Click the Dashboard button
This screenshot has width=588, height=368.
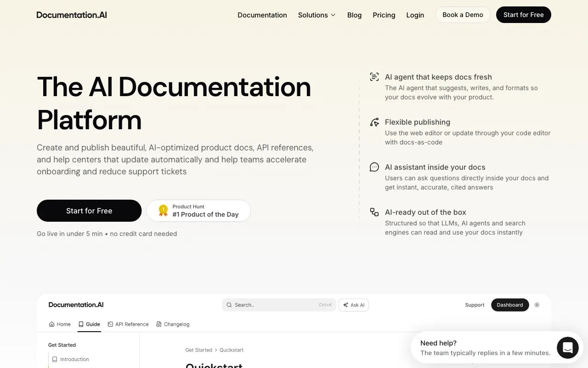click(x=510, y=305)
